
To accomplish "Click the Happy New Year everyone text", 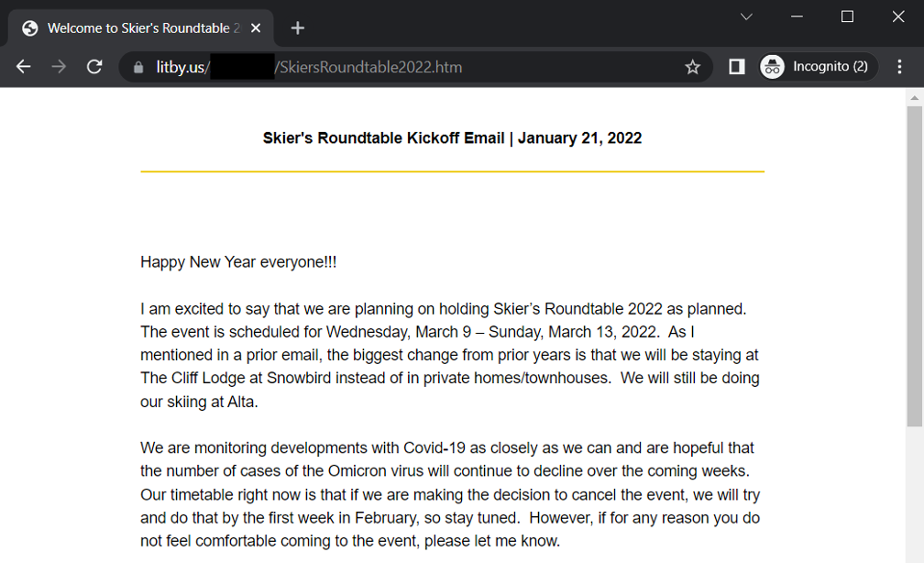I will (238, 262).
